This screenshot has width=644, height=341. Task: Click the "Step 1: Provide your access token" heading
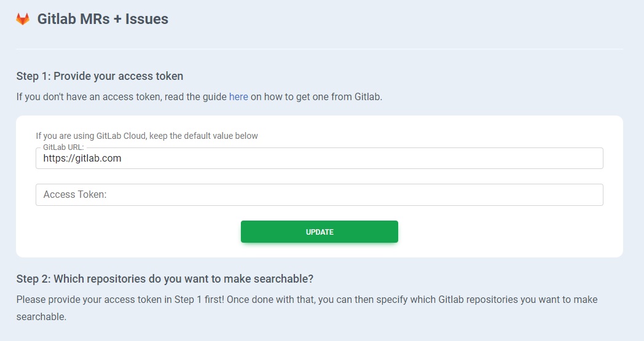tap(100, 76)
